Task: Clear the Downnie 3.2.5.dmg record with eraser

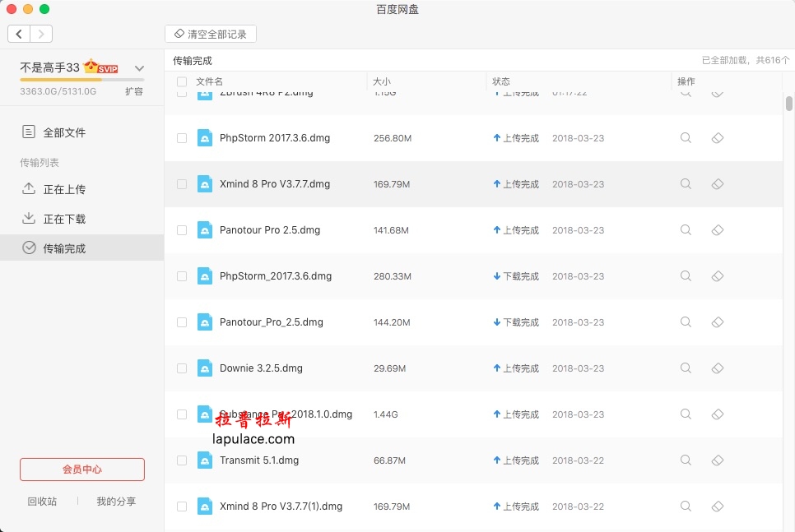Action: pos(717,368)
